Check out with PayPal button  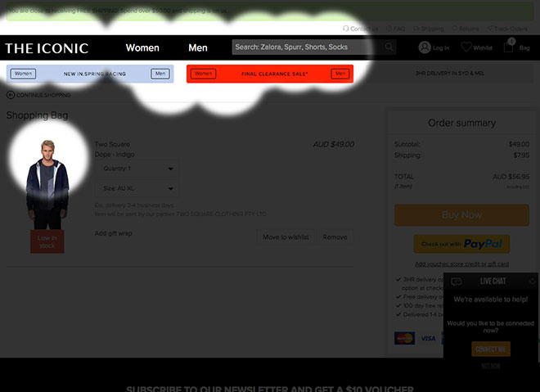coord(461,244)
